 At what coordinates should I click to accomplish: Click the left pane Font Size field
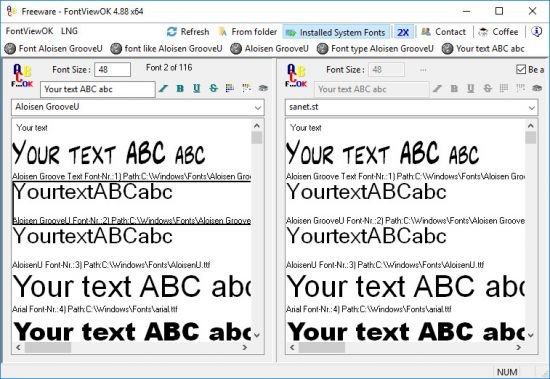(x=113, y=69)
